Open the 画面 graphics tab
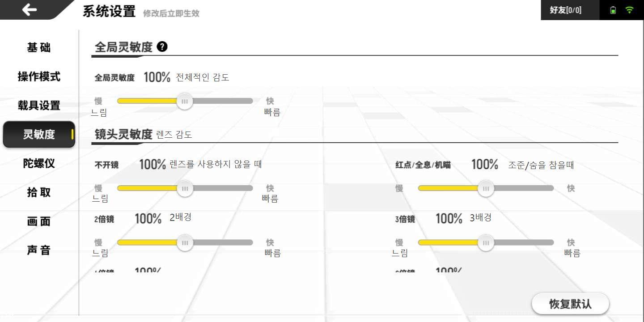The width and height of the screenshot is (644, 322). [39, 221]
